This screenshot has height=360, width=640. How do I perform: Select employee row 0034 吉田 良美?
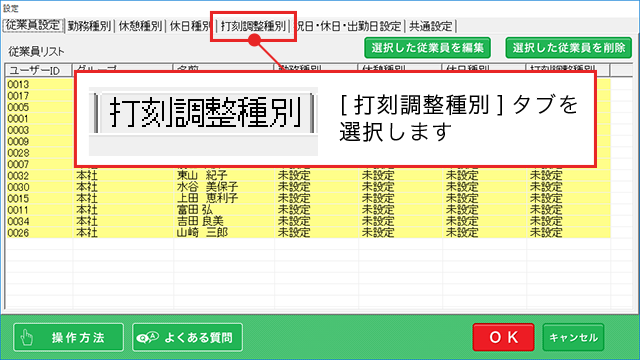(308, 222)
